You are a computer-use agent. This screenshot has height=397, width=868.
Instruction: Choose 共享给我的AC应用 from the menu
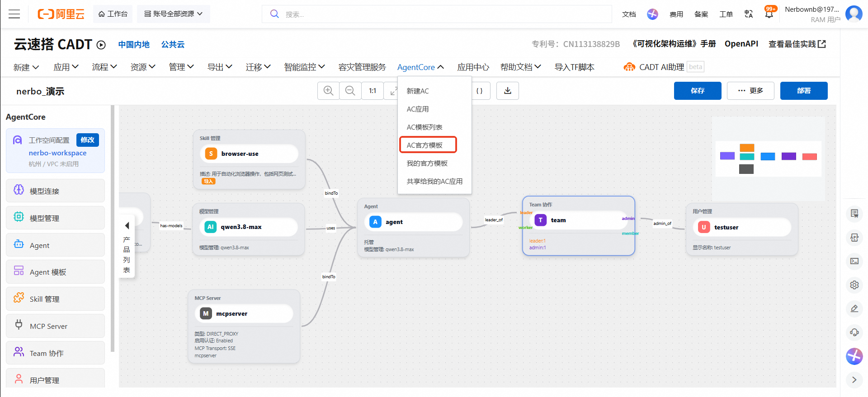434,181
